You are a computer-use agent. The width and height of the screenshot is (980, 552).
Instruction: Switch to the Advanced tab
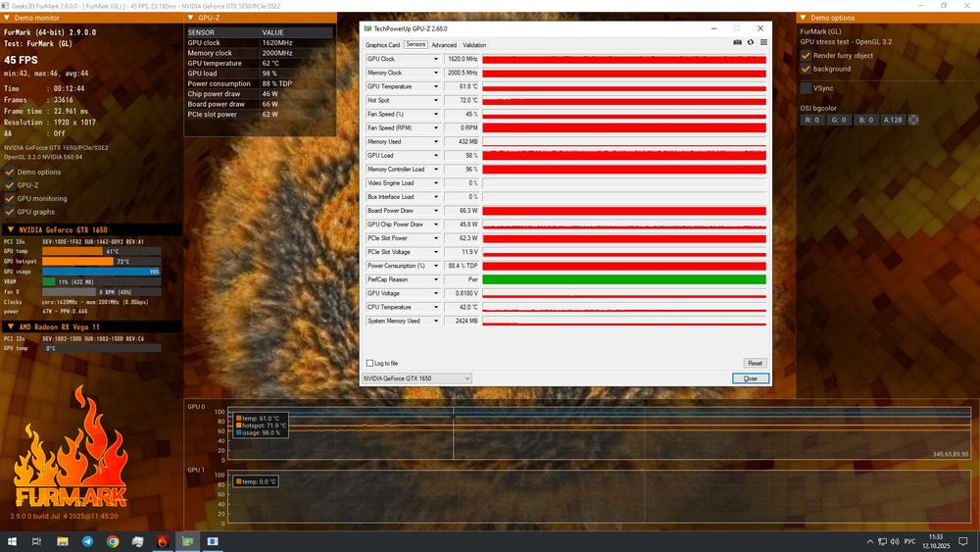[444, 45]
